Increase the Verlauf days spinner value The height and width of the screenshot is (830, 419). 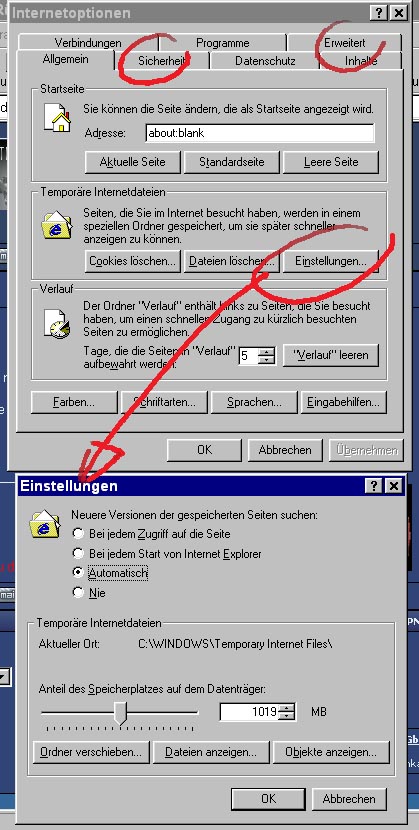click(268, 351)
